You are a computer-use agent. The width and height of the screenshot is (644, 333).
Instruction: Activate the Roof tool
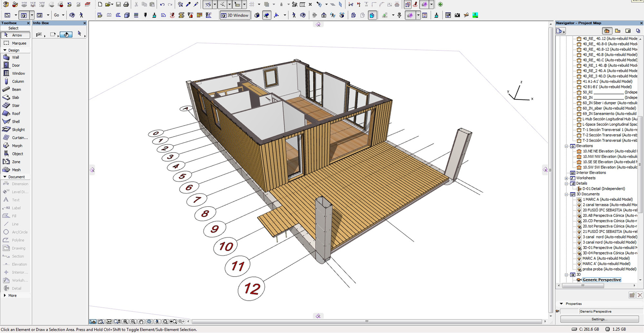pyautogui.click(x=16, y=114)
